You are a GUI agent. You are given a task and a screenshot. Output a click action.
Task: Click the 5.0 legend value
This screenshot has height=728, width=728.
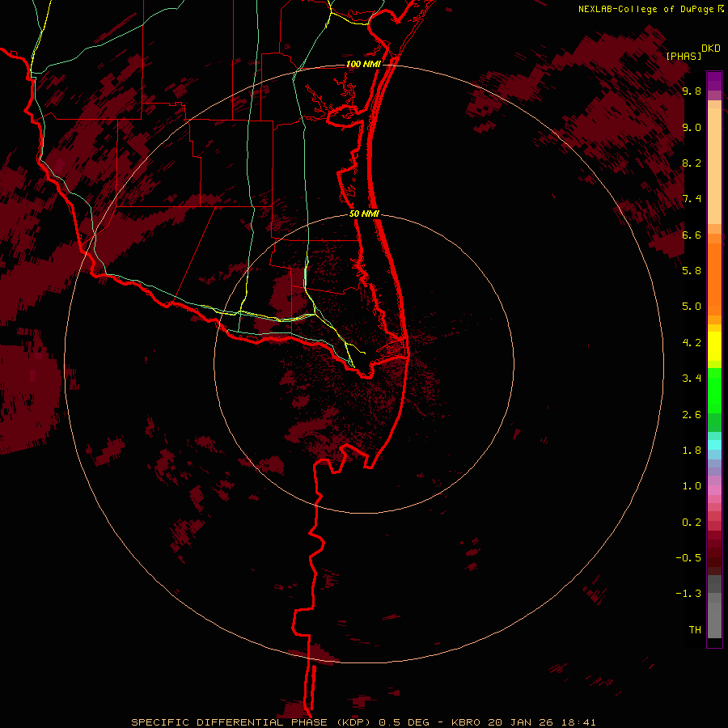pos(692,307)
